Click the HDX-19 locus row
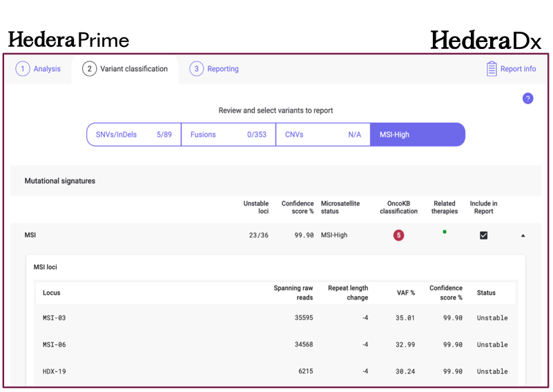Viewport: 553px width, 392px height. (x=276, y=371)
